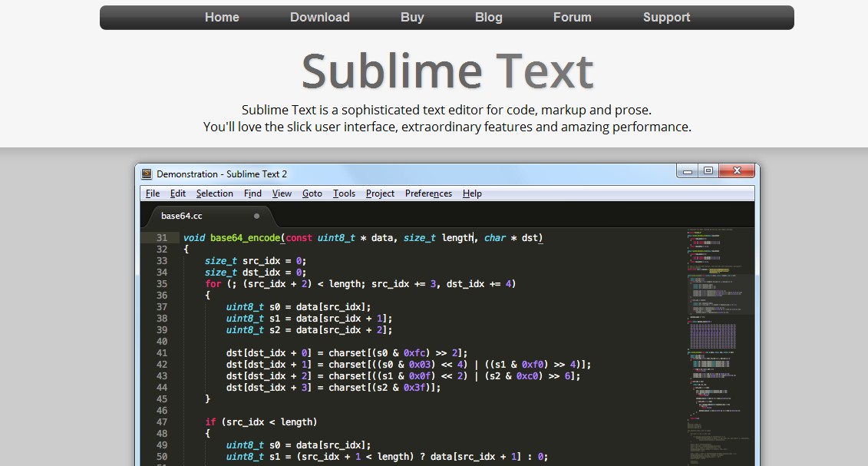
Task: Open the Preferences menu
Action: pyautogui.click(x=428, y=193)
